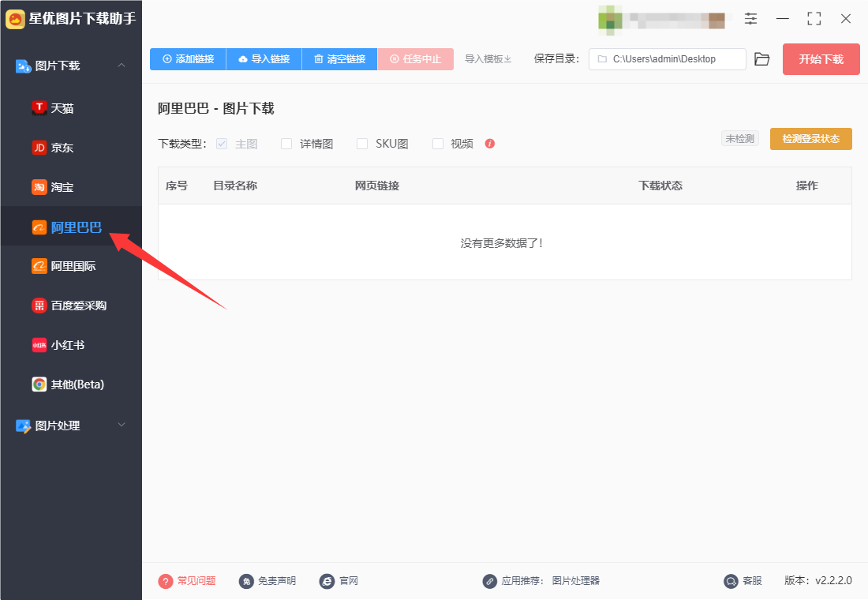Screen dimensions: 868x600
Task: Click the 免责声明 round icon
Action: point(246,581)
